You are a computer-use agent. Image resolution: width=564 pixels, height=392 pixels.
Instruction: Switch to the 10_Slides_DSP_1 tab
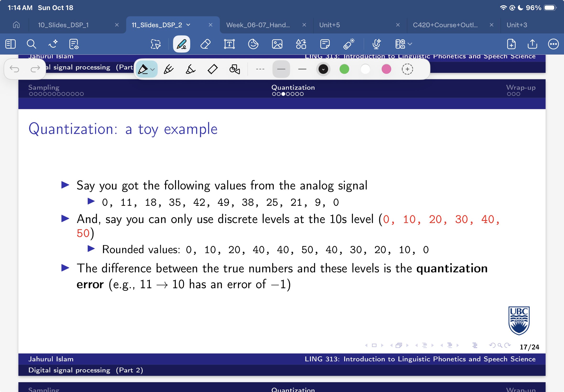pos(63,25)
